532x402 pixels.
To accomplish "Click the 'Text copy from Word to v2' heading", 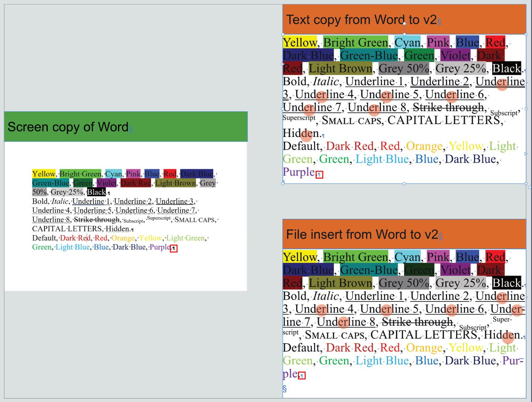I will click(x=361, y=20).
